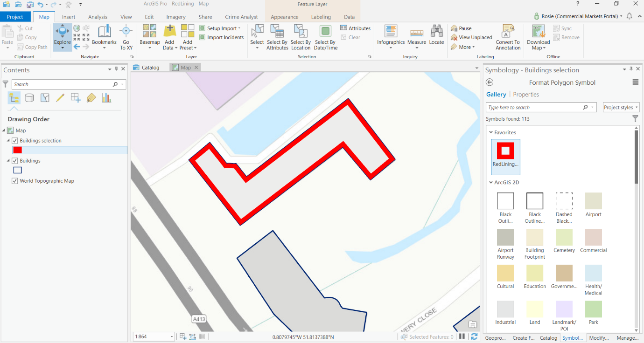The height and width of the screenshot is (343, 644).
Task: Click the Contents search field
Action: click(x=69, y=84)
